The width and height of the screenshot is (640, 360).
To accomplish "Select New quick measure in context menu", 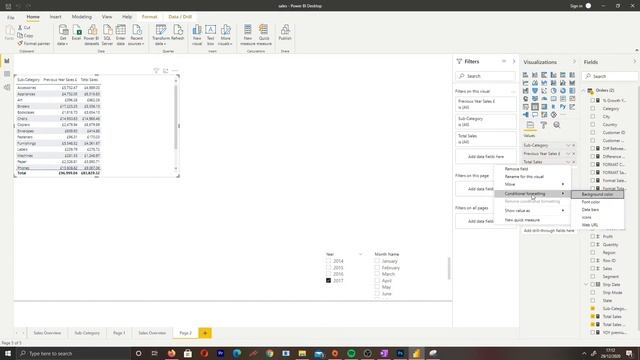I will (x=532, y=220).
